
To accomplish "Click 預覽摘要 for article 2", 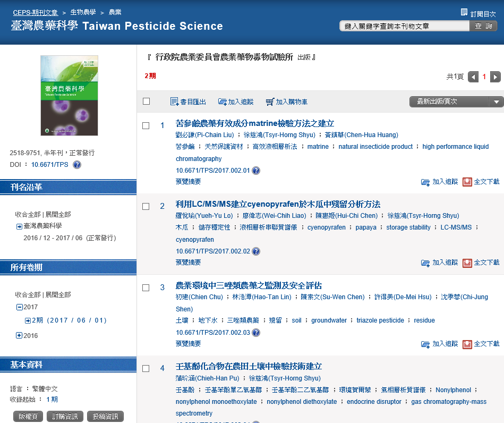I will (x=189, y=263).
